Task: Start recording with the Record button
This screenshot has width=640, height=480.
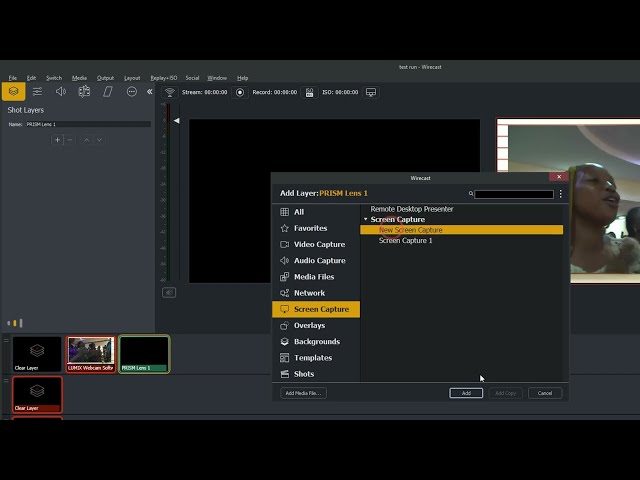Action: click(240, 92)
